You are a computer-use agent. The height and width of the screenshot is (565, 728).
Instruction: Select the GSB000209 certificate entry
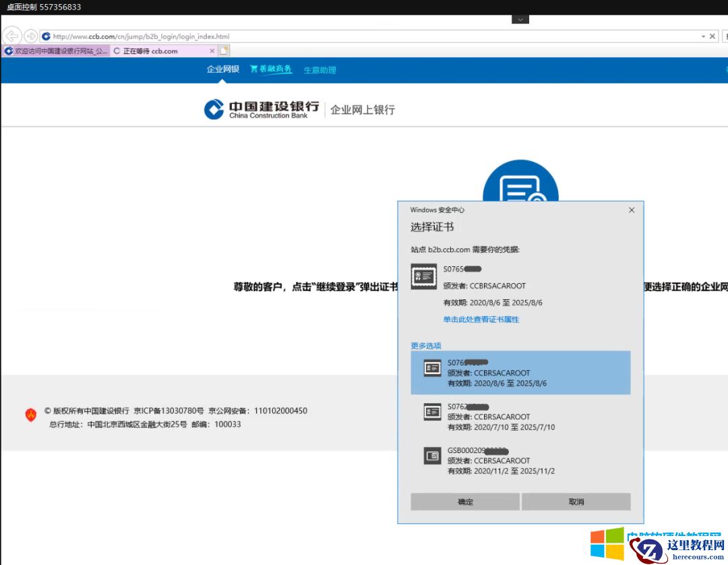(x=522, y=460)
